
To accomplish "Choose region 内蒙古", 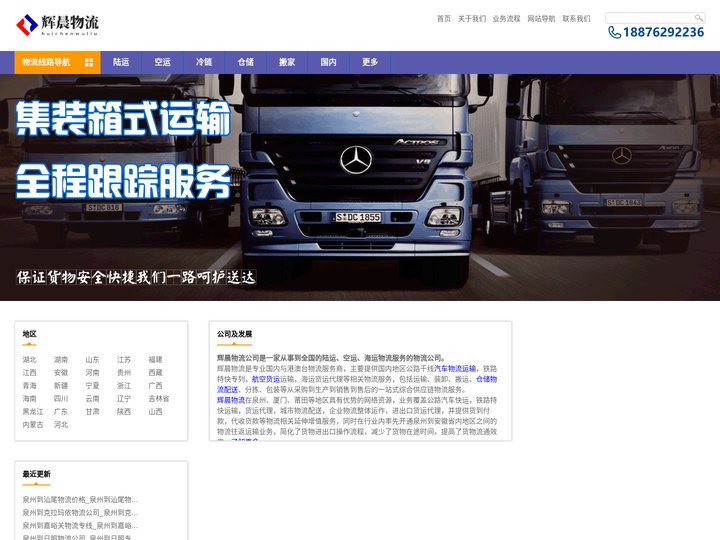I will point(33,425).
